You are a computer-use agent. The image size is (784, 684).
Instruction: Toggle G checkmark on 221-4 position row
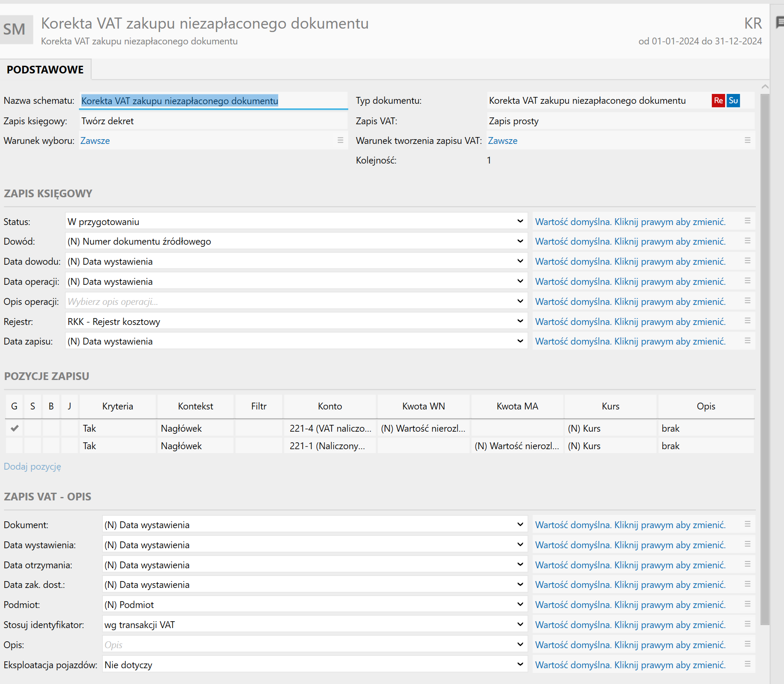[x=15, y=428]
